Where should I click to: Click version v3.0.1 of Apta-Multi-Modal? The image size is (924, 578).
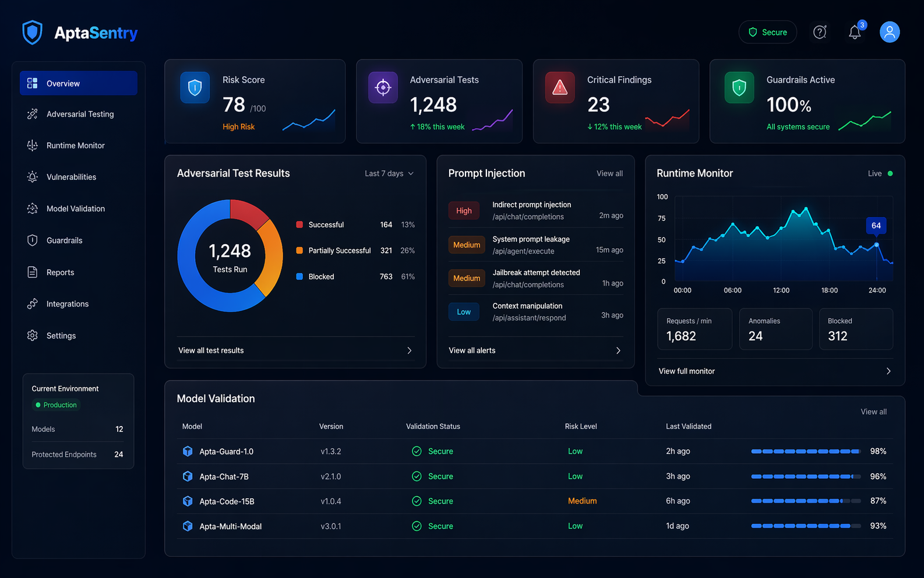tap(331, 526)
